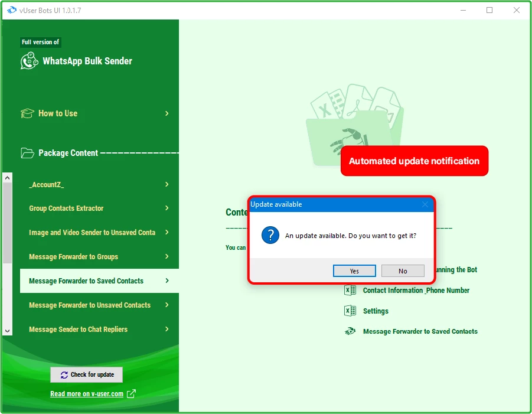Image resolution: width=532 pixels, height=414 pixels.
Task: Click the sidebar scrollbar thumb
Action: [x=8, y=223]
